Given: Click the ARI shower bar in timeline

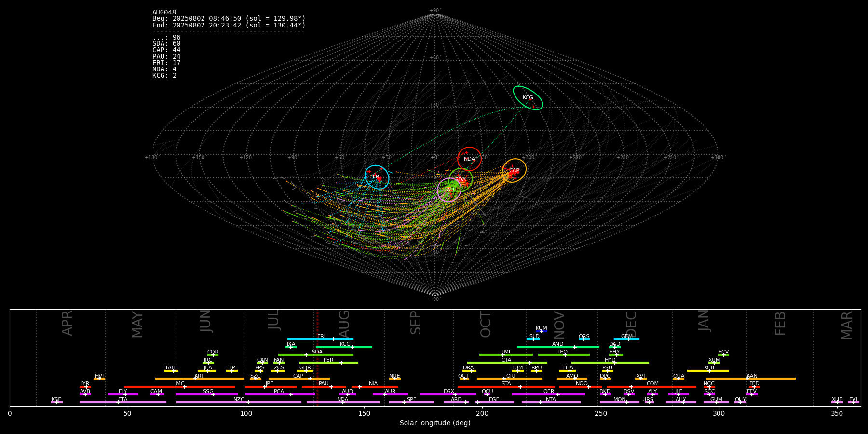Looking at the screenshot, I should [x=200, y=379].
